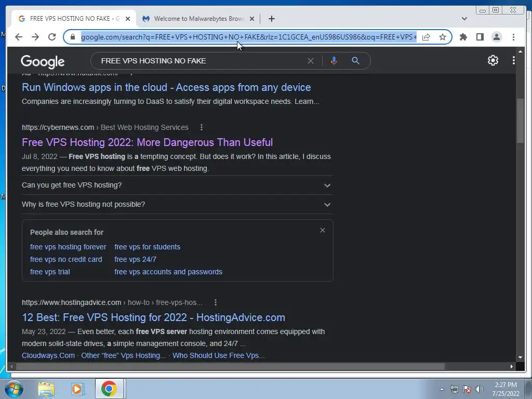This screenshot has width=532, height=399.
Task: Expand 'Why is free VPS hosting not possible?'
Action: [x=177, y=204]
